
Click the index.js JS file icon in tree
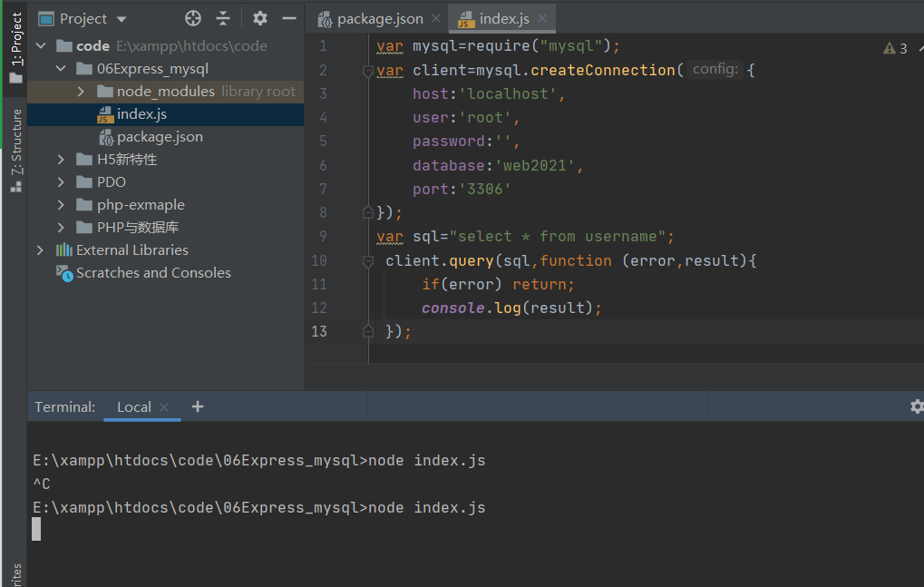(105, 114)
